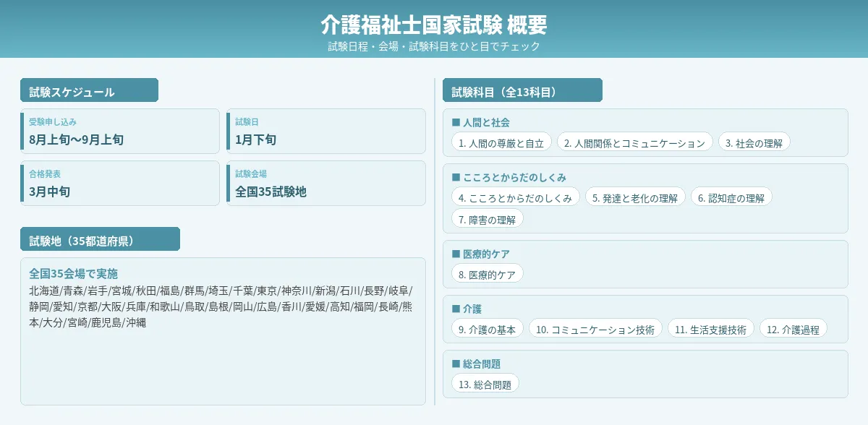Click the 全国35試験地 value text
The height and width of the screenshot is (425, 868).
(x=271, y=192)
